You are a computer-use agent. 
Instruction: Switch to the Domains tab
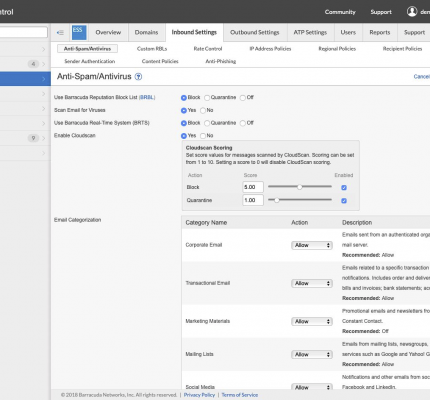click(146, 32)
